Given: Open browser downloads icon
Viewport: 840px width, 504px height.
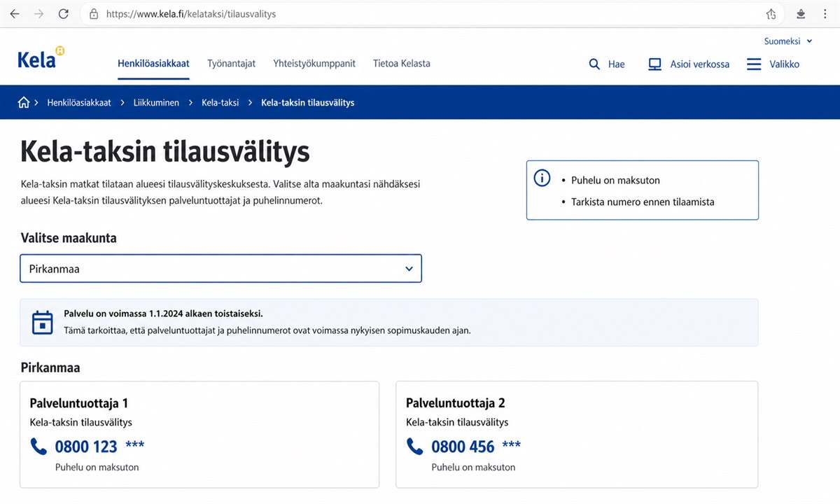Looking at the screenshot, I should click(801, 14).
